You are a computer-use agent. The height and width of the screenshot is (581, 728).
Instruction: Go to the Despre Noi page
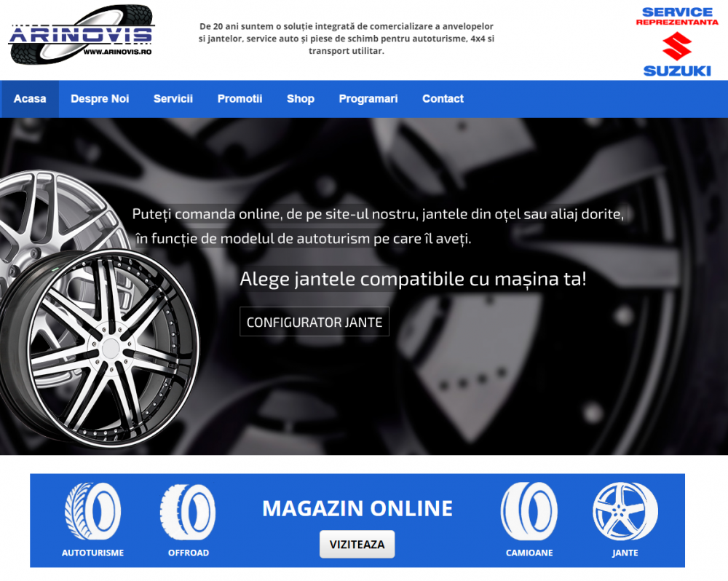[100, 99]
